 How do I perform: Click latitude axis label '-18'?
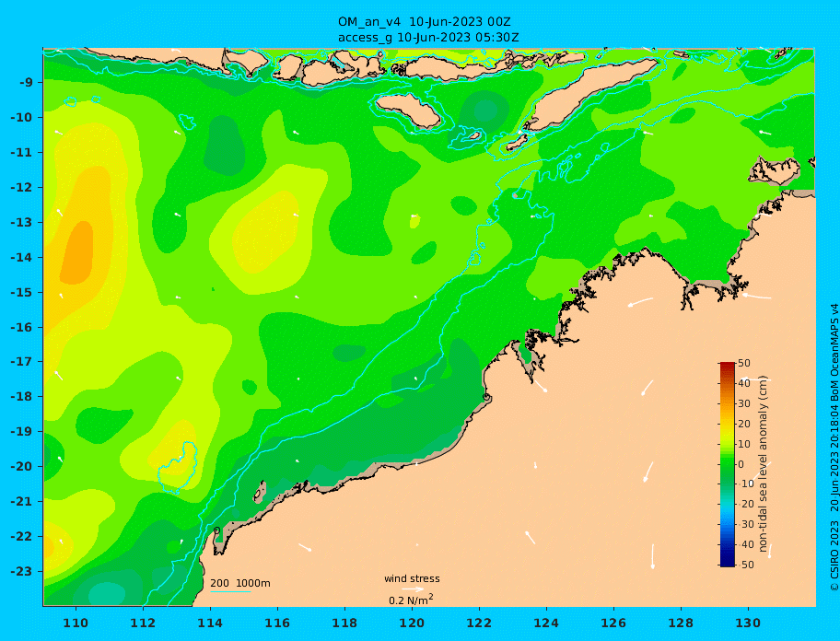point(21,397)
